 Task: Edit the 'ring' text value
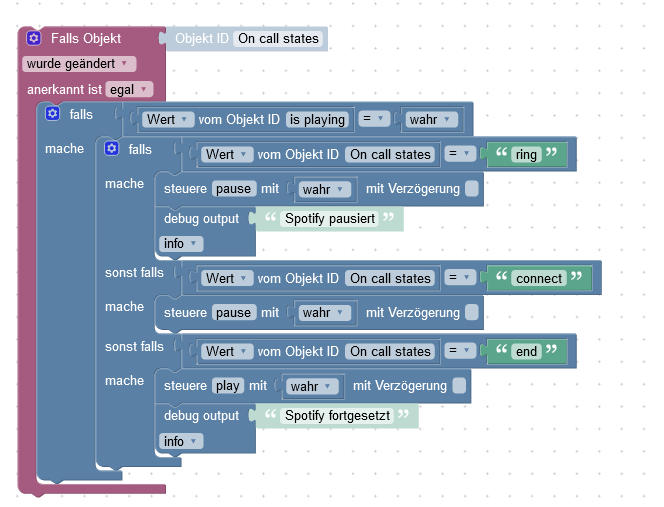pos(526,155)
